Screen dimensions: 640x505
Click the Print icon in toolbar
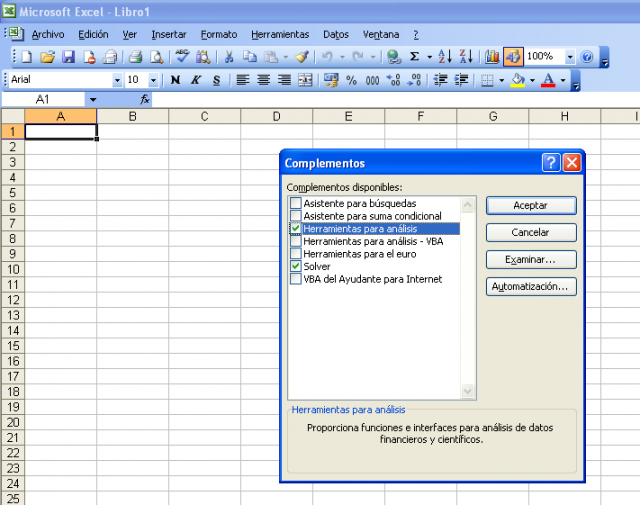135,57
